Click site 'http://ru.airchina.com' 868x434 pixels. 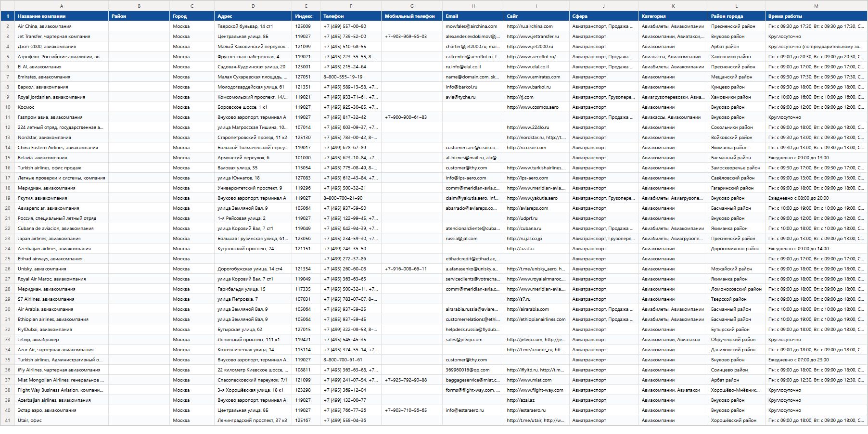point(536,26)
